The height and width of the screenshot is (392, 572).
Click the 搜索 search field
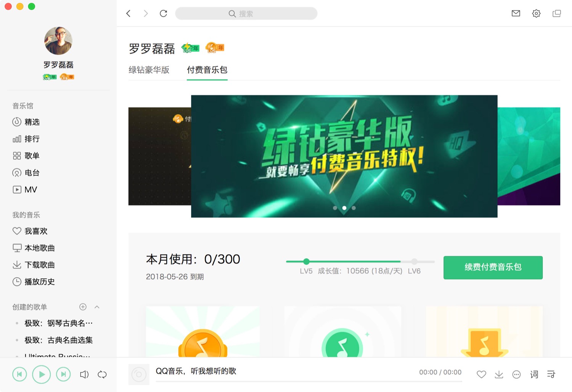tap(246, 13)
